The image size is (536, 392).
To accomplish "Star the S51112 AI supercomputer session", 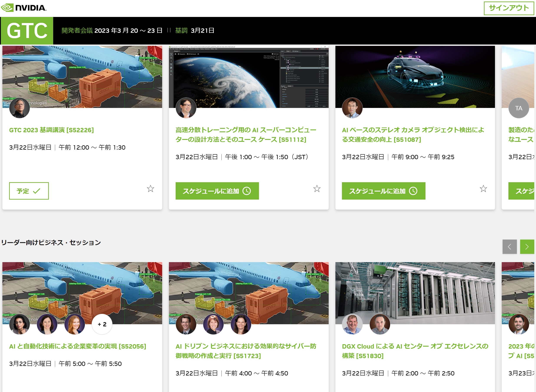I will (x=317, y=189).
